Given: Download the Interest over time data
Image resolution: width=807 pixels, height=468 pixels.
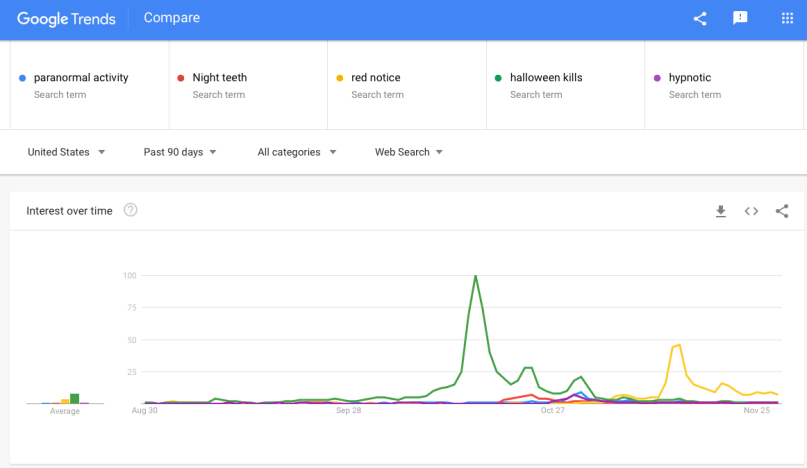Looking at the screenshot, I should [x=720, y=211].
